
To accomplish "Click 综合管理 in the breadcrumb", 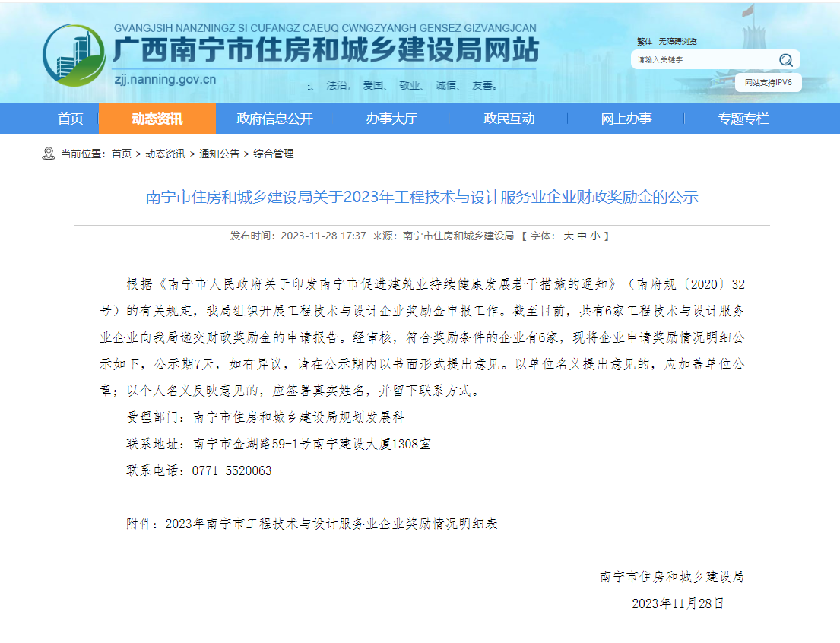I will click(x=273, y=154).
